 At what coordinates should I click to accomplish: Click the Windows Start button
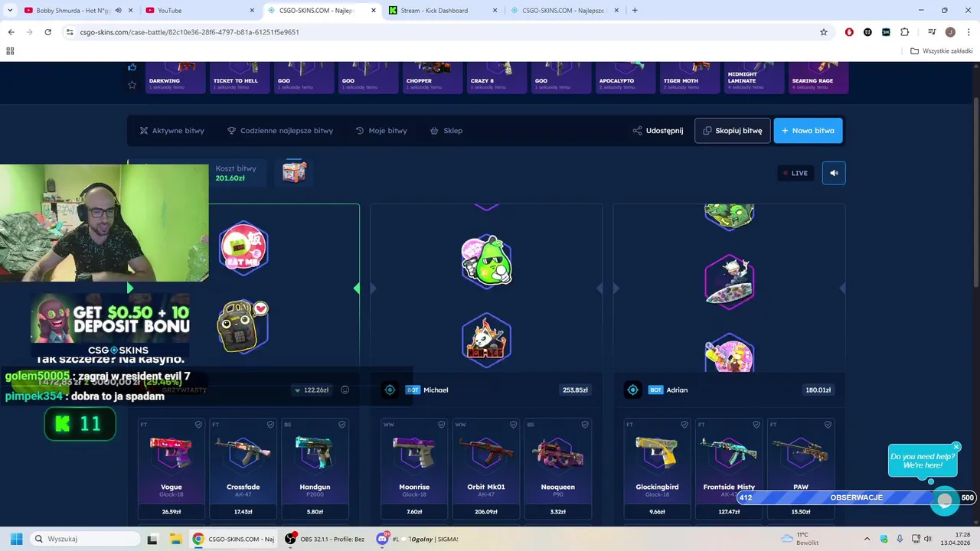pos(16,539)
